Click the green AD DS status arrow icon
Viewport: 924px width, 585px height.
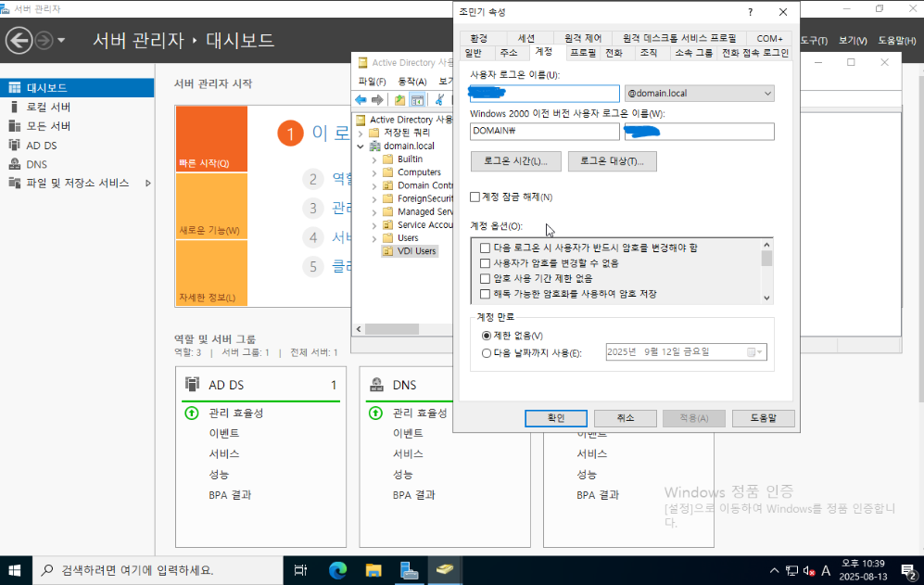[192, 413]
